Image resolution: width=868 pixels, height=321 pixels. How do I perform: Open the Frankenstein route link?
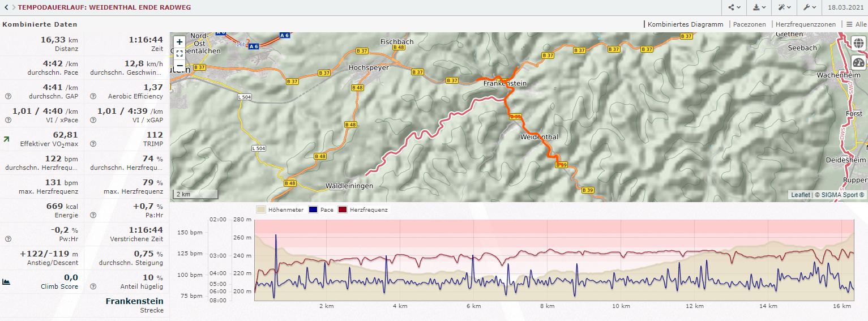(134, 301)
